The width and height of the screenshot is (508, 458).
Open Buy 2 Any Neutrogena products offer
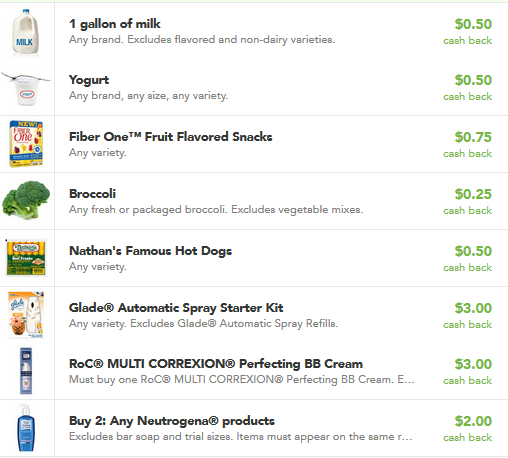tap(172, 421)
